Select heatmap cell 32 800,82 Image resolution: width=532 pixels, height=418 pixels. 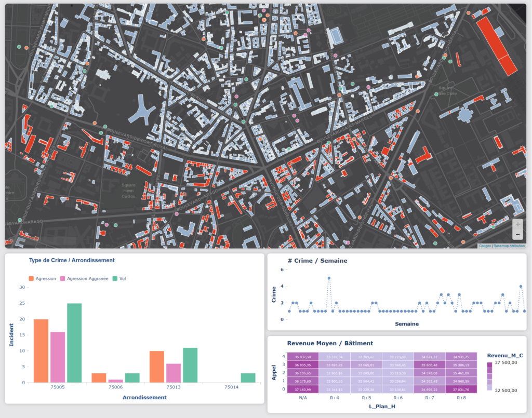[335, 381]
